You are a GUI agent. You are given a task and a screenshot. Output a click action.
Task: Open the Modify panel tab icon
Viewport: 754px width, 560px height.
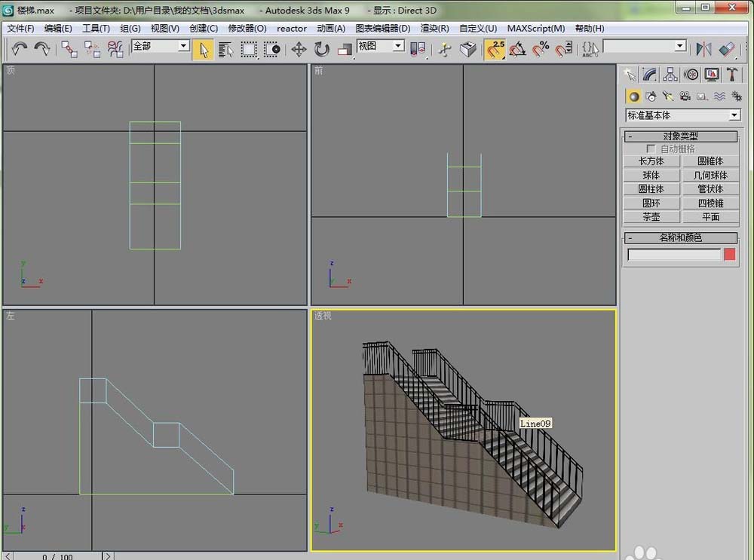(x=650, y=74)
